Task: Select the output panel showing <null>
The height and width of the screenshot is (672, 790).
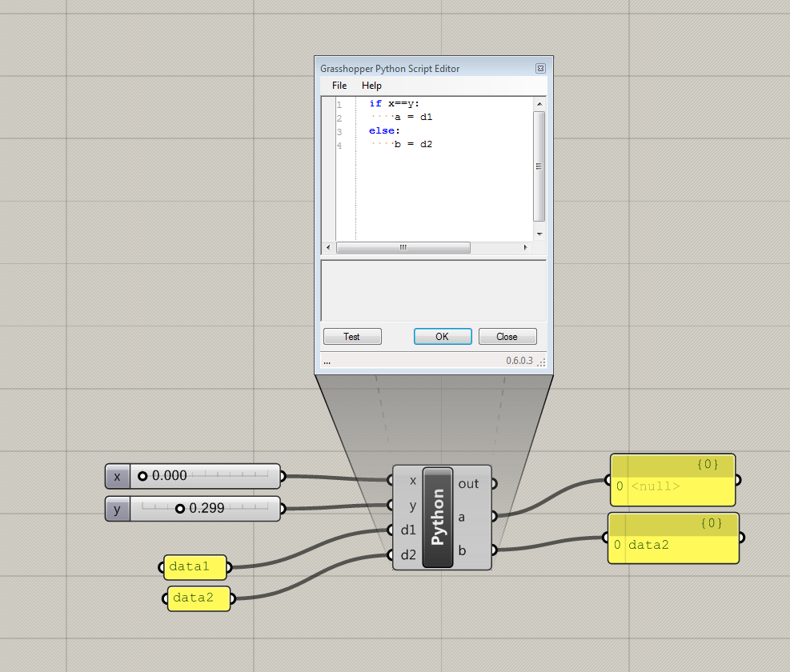Action: pos(672,480)
